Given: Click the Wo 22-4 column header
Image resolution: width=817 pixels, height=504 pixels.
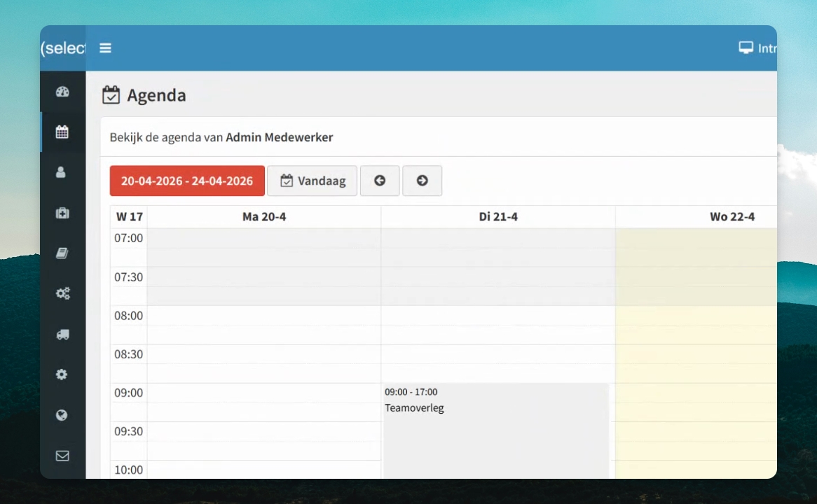Looking at the screenshot, I should [732, 216].
